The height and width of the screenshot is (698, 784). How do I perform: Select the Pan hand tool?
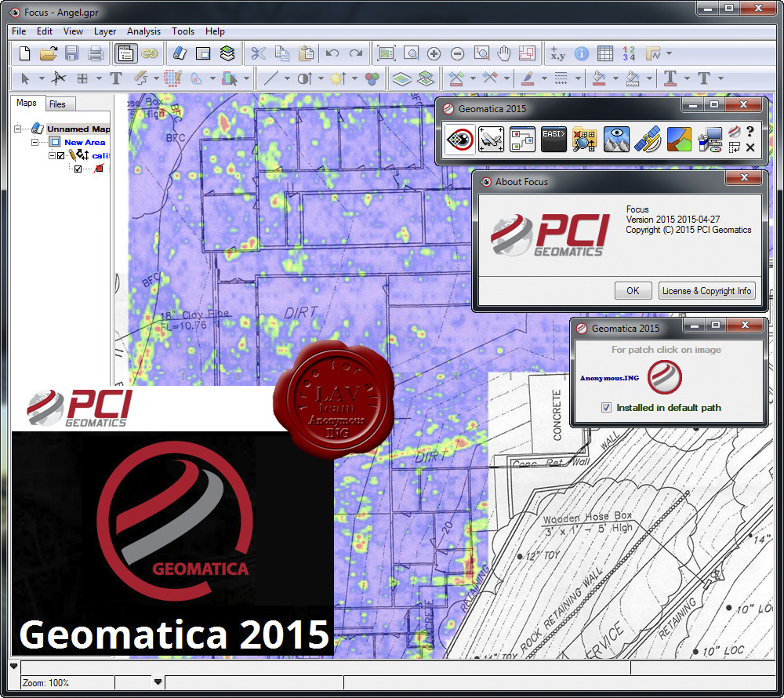click(504, 53)
